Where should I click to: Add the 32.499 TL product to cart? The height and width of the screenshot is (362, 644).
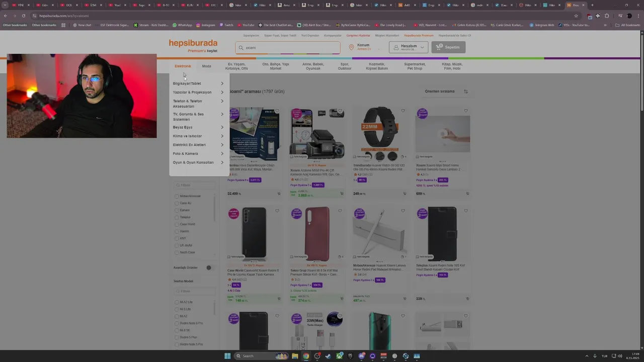tap(279, 194)
